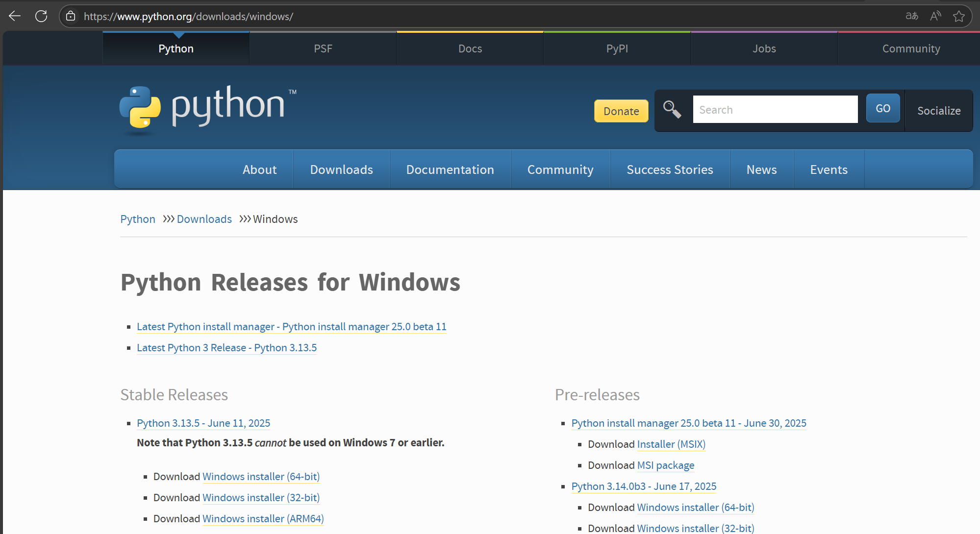Switch to the Docs top tab
Screen dimensions: 980x534
pos(470,49)
